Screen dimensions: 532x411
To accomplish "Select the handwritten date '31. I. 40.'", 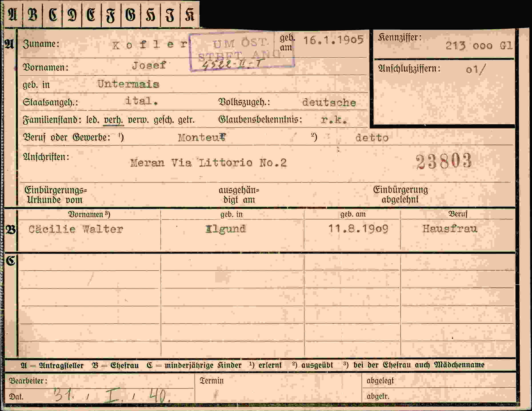I will pos(112,395).
